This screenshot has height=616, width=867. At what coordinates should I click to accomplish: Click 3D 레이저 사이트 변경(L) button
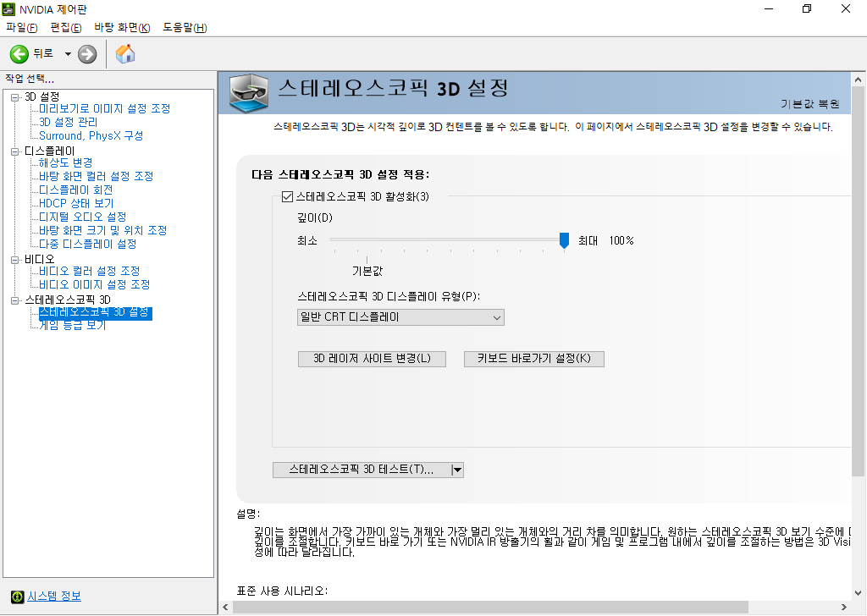click(372, 359)
